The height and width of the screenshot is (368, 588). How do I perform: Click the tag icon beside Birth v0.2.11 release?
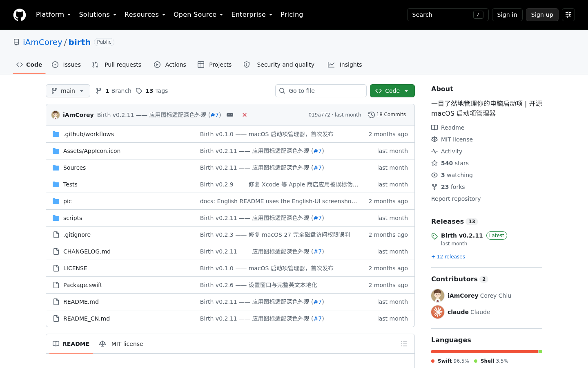(434, 236)
